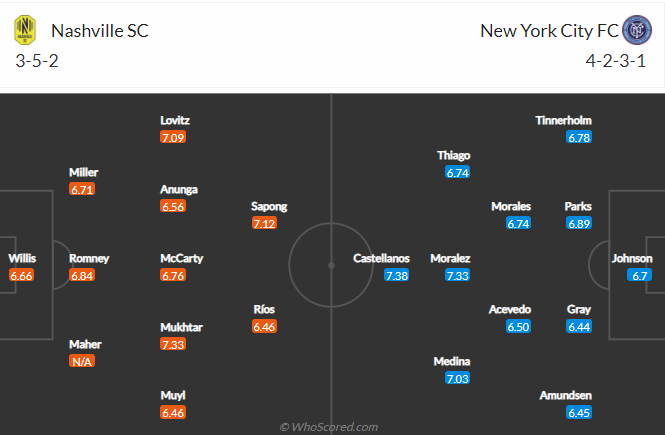Image resolution: width=665 pixels, height=435 pixels.
Task: Select player McCarty name
Action: (x=182, y=258)
